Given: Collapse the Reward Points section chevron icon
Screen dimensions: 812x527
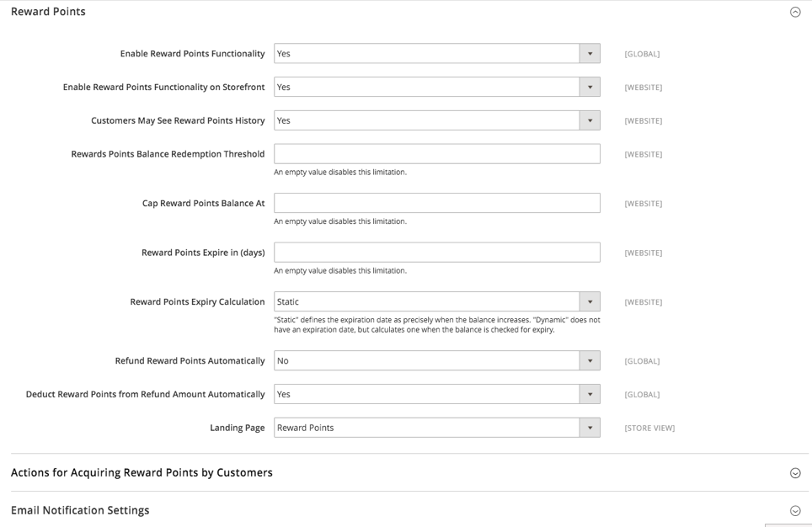Looking at the screenshot, I should 795,12.
